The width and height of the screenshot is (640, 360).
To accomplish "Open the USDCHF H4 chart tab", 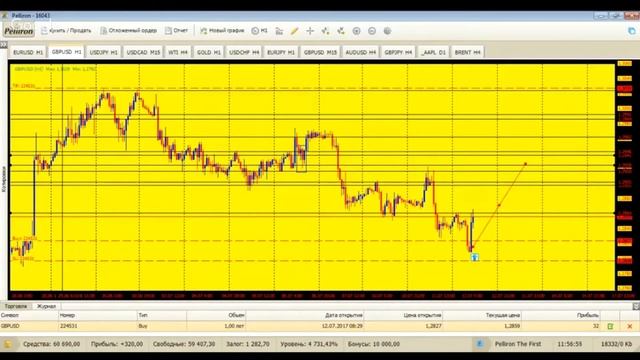I will click(x=244, y=52).
